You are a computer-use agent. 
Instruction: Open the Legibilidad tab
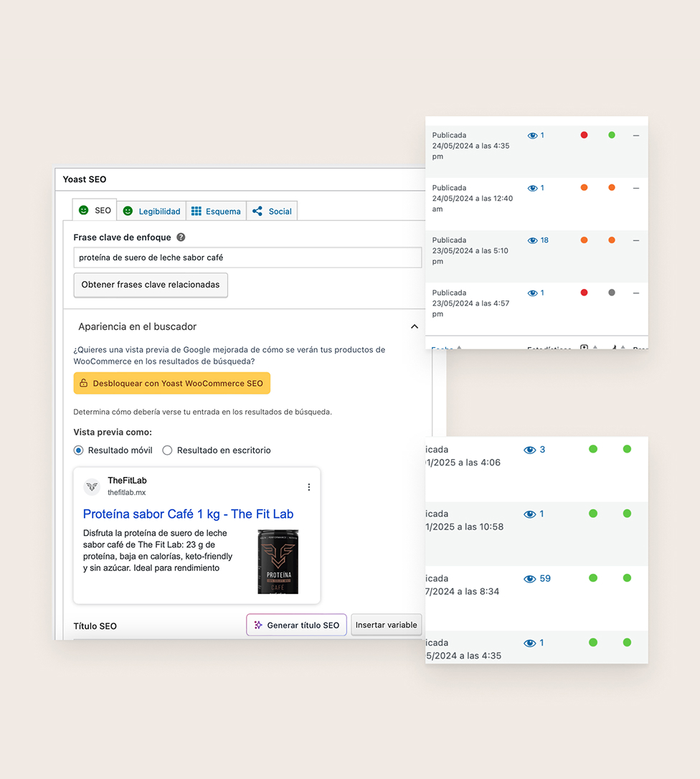tap(151, 211)
